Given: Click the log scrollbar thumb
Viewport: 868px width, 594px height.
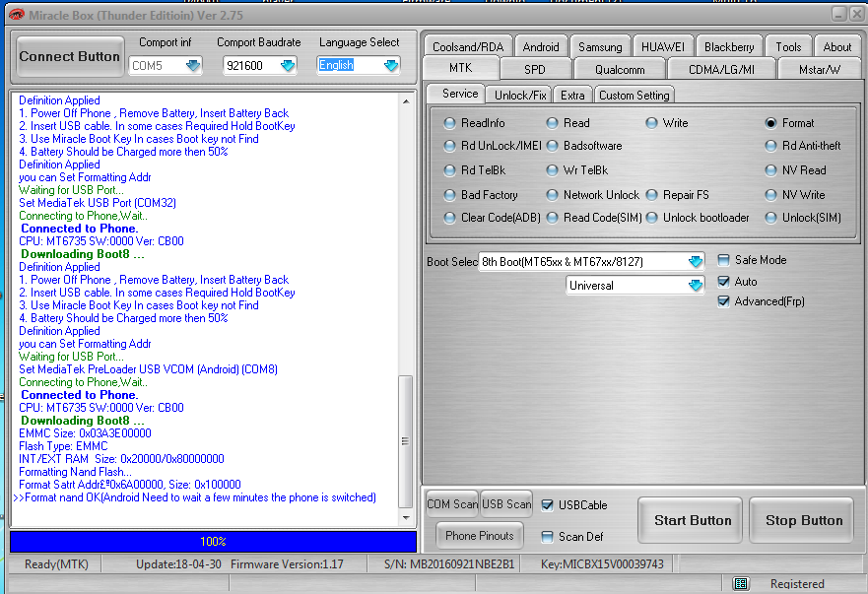Looking at the screenshot, I should pos(405,441).
